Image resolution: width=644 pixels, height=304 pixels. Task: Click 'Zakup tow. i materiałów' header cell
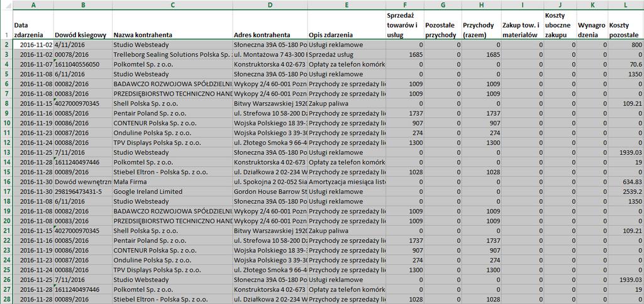pyautogui.click(x=523, y=25)
